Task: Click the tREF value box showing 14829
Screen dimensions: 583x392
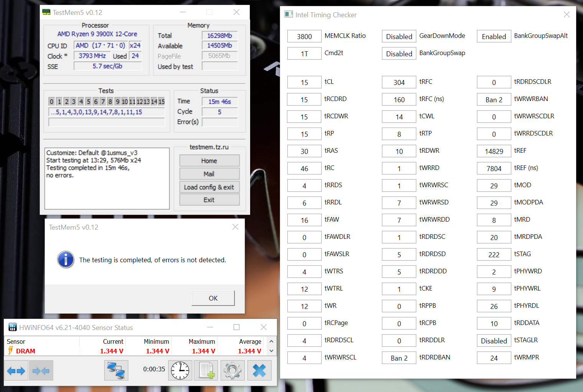Action: 494,151
